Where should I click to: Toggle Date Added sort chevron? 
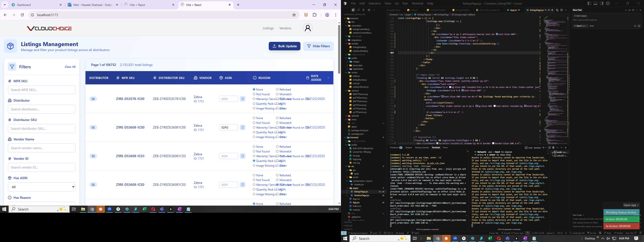pyautogui.click(x=328, y=78)
